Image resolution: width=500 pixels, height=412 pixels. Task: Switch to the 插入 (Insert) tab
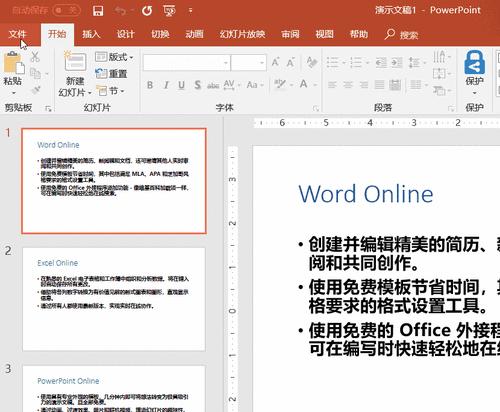click(x=91, y=34)
